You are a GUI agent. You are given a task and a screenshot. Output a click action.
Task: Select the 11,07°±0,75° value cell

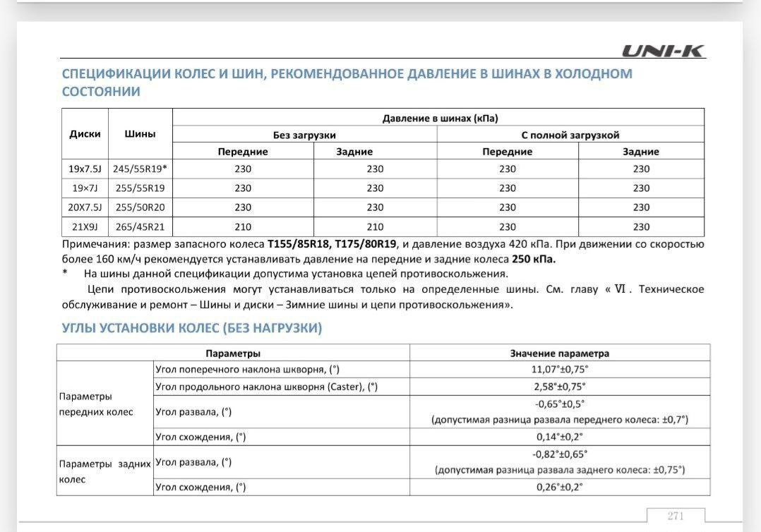(x=559, y=369)
